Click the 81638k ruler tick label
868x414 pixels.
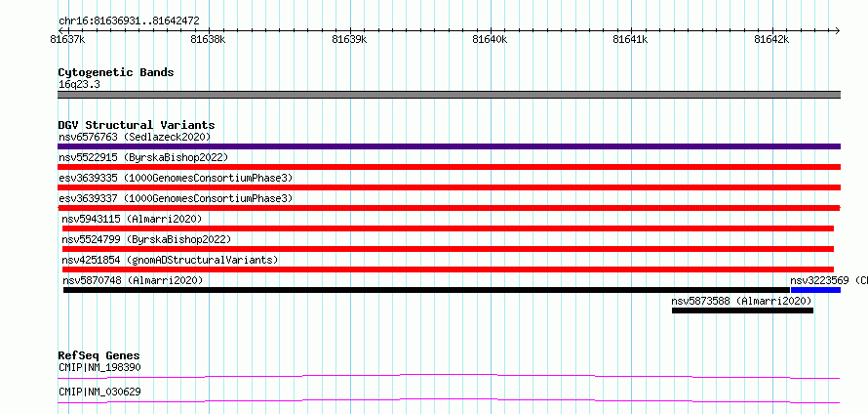click(208, 40)
